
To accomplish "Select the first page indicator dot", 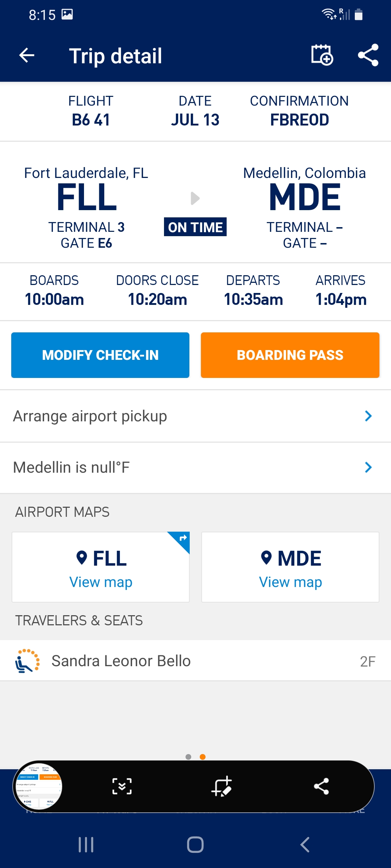I will 188,757.
